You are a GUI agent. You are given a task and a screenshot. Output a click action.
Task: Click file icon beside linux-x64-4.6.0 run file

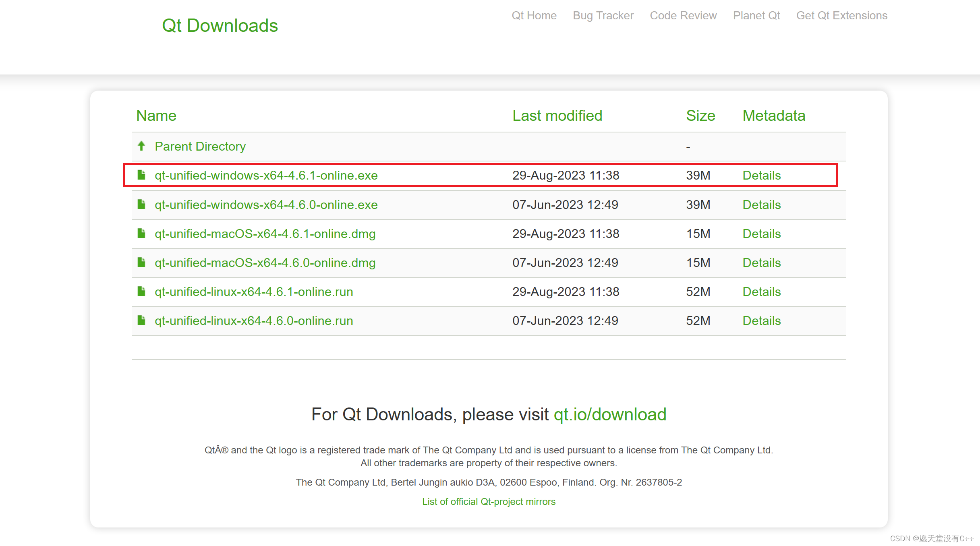tap(141, 320)
